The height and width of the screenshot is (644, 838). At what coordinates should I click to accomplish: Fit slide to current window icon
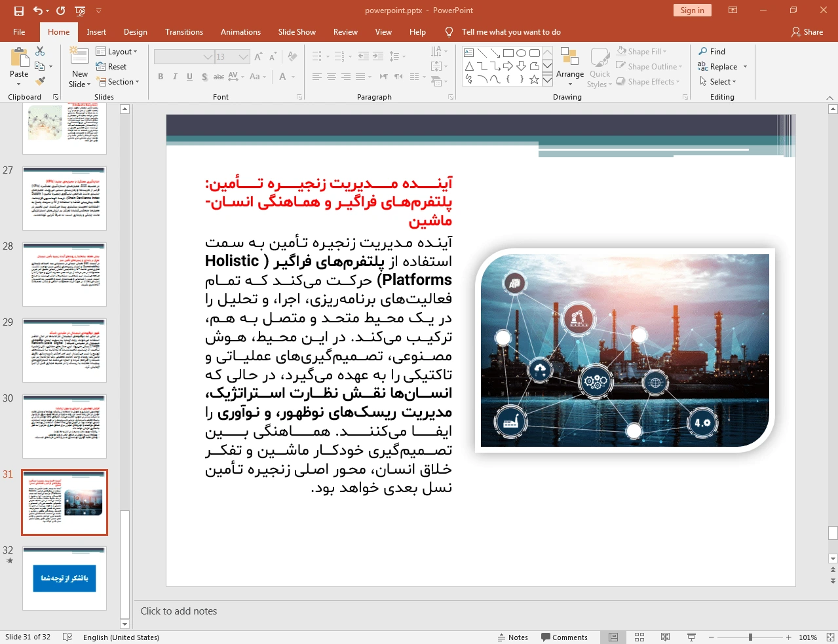829,637
